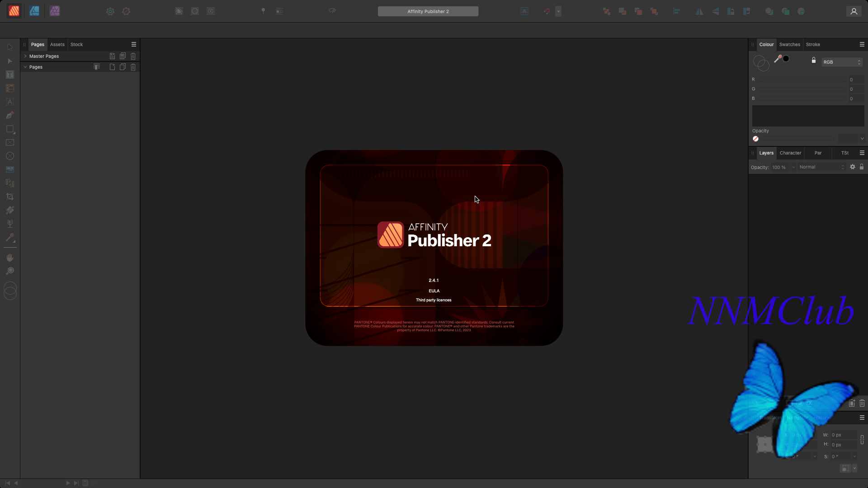The image size is (868, 488).
Task: Open the layer opacity 100 % dropdown
Action: 793,167
